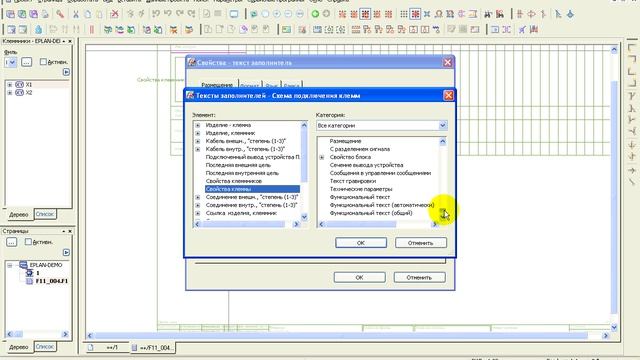Expand the X1 terminal strip node
640x360 pixels.
[x=9, y=84]
